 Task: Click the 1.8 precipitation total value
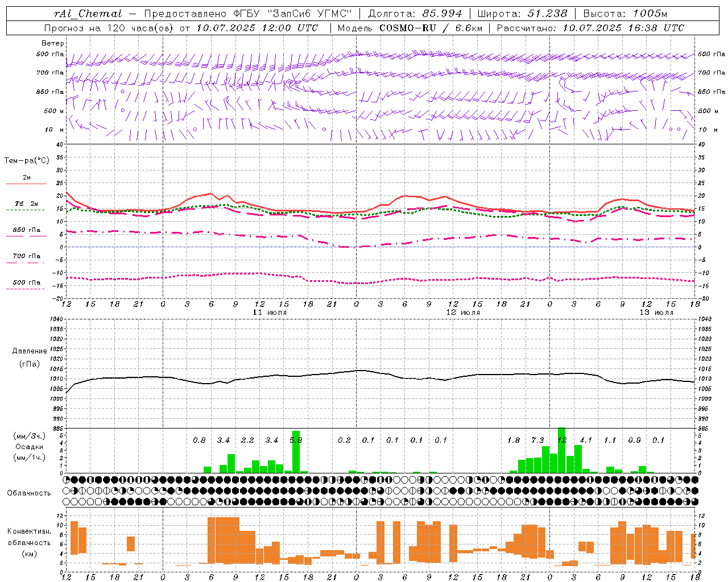(514, 440)
